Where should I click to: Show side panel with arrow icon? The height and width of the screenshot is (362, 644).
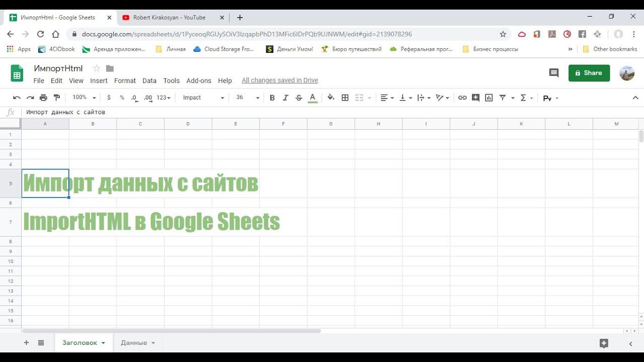(x=631, y=344)
